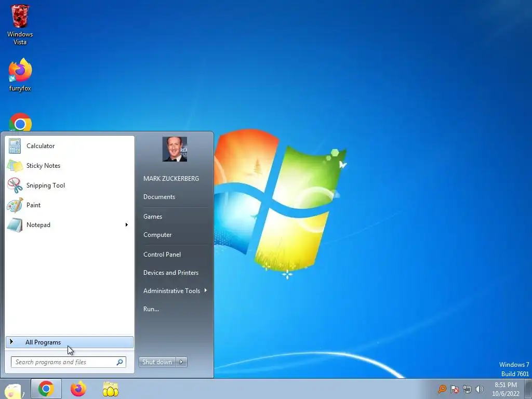Select the Calculator label
The height and width of the screenshot is (399, 532).
point(41,146)
